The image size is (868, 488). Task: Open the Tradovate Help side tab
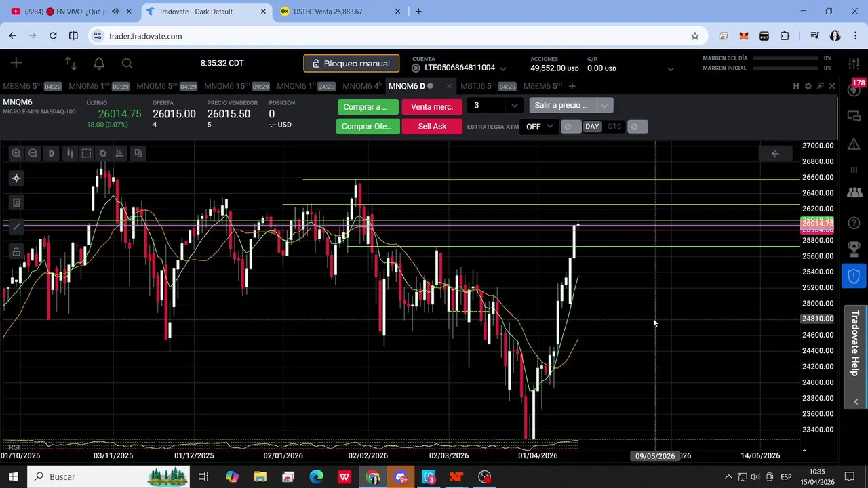point(855,344)
